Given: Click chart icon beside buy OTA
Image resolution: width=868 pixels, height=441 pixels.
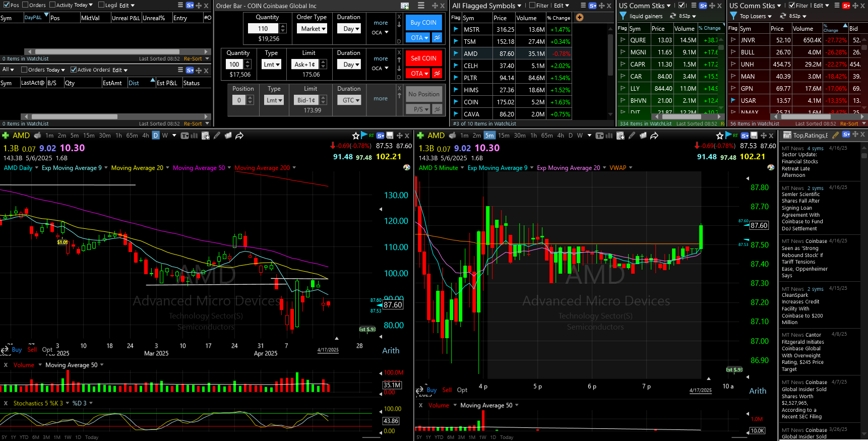Looking at the screenshot, I should (437, 38).
